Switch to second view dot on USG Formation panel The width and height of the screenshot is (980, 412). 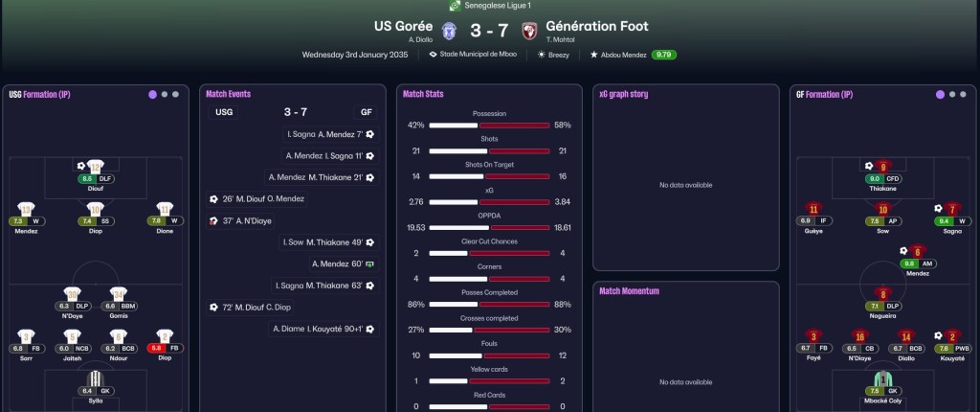pos(165,95)
